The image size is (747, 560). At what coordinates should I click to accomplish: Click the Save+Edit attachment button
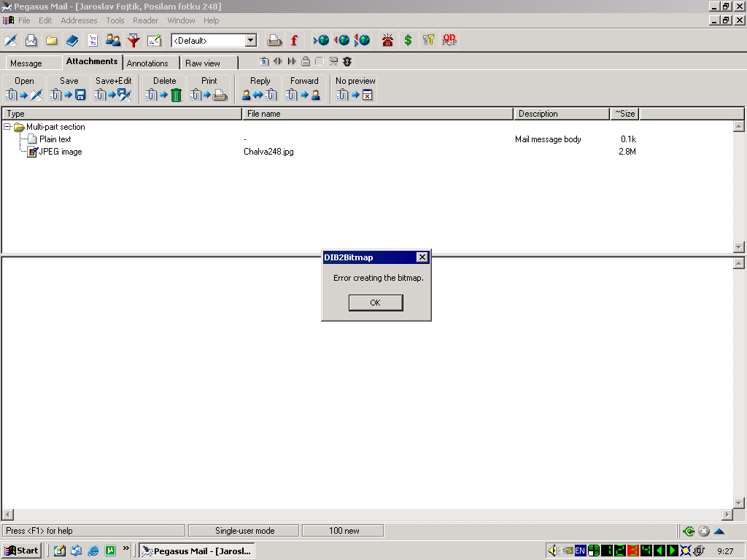coord(113,88)
